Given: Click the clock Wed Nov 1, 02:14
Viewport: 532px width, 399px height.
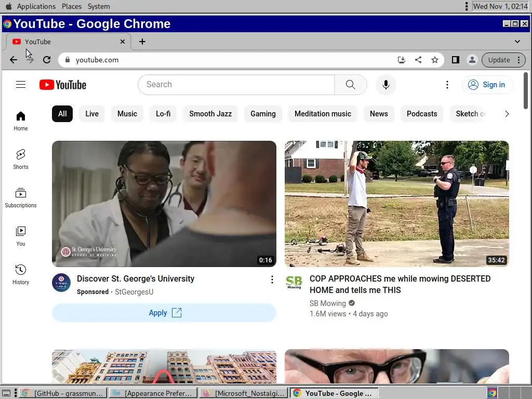Looking at the screenshot, I should click(x=500, y=6).
